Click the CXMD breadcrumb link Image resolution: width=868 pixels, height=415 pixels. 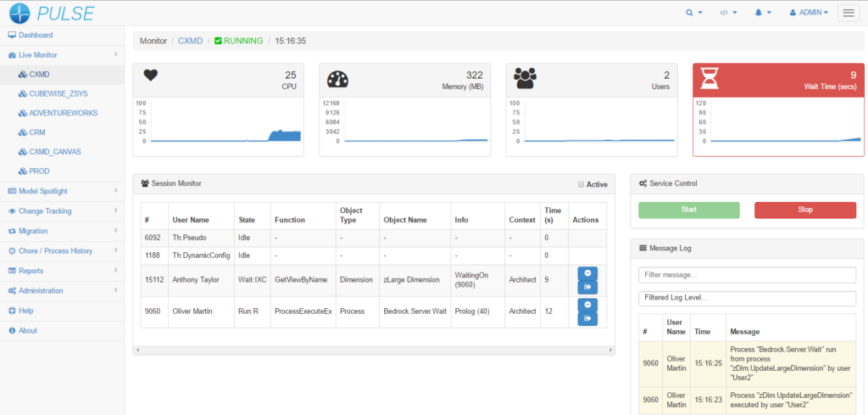[x=190, y=41]
